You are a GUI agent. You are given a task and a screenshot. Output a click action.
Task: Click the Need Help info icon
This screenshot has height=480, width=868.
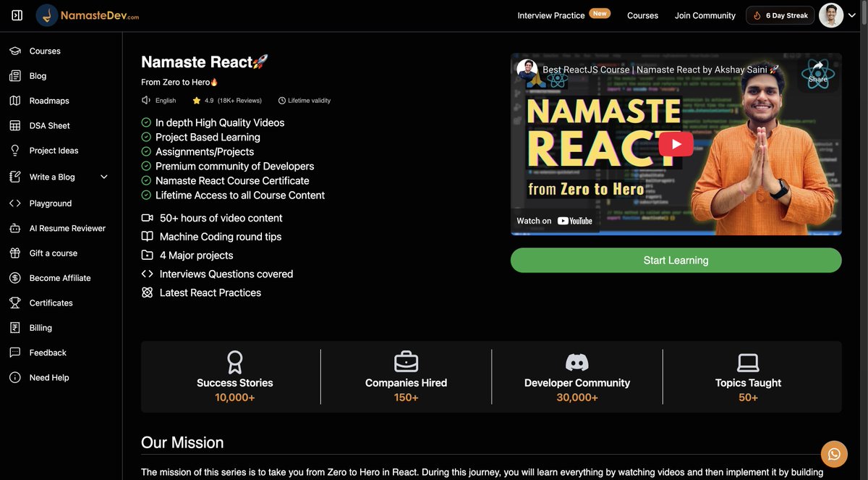tap(15, 378)
